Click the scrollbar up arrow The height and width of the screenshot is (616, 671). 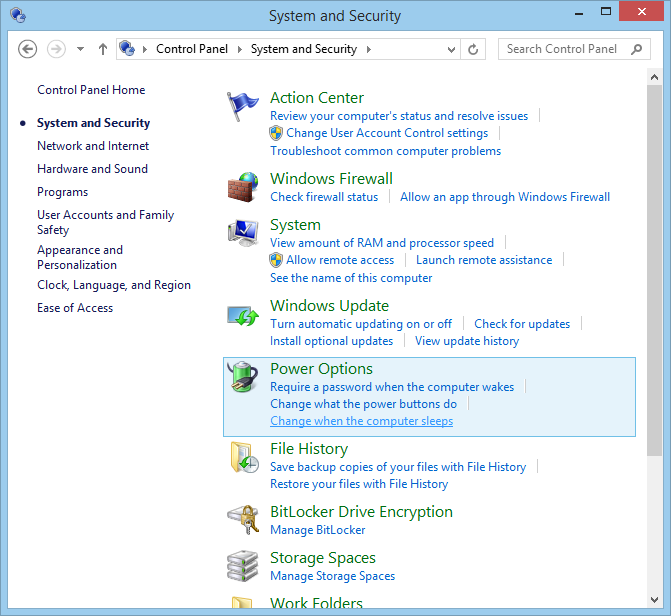pyautogui.click(x=654, y=77)
